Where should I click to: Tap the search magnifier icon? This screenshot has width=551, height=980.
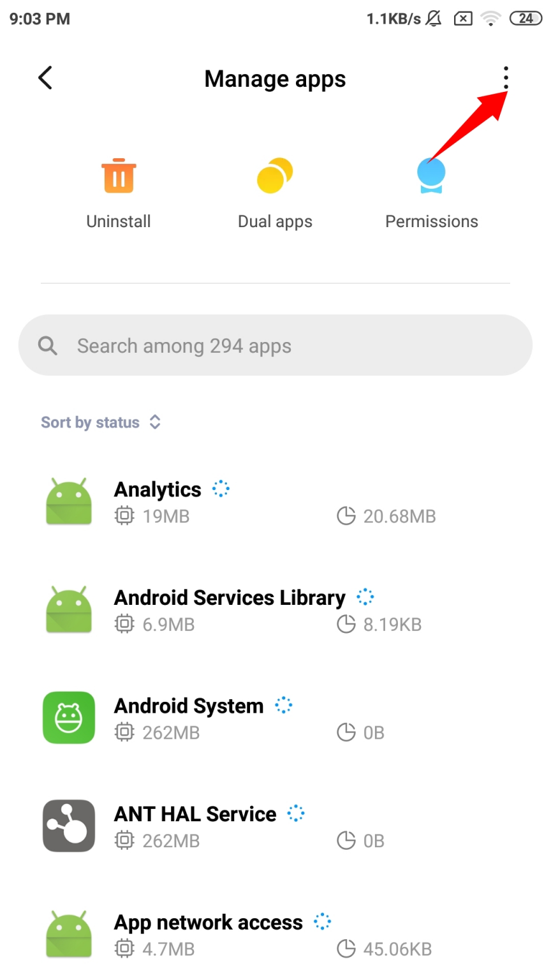pos(48,346)
